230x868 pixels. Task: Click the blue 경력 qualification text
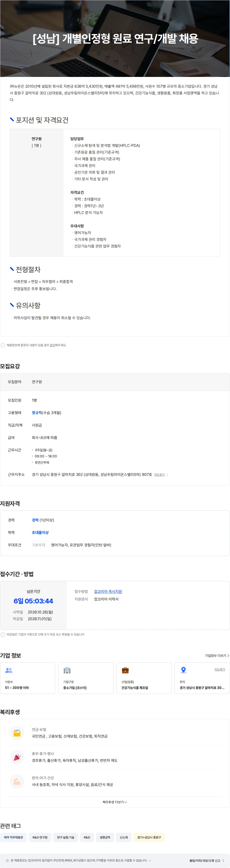[35, 520]
